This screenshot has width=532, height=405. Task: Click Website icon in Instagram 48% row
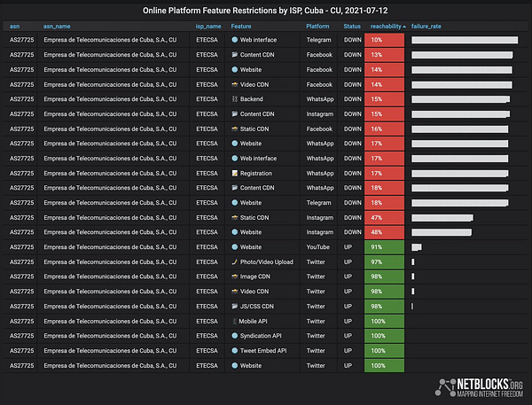point(234,232)
